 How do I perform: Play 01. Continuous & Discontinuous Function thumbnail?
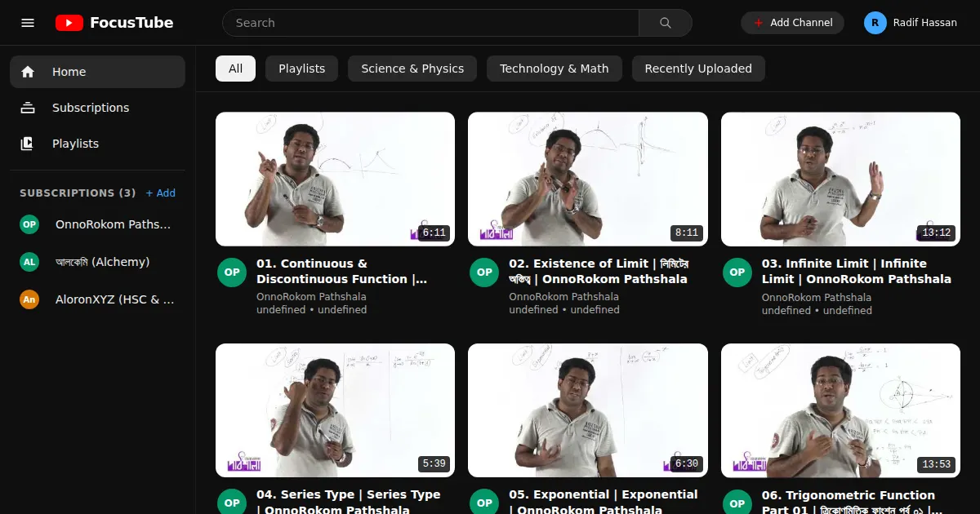(x=335, y=179)
